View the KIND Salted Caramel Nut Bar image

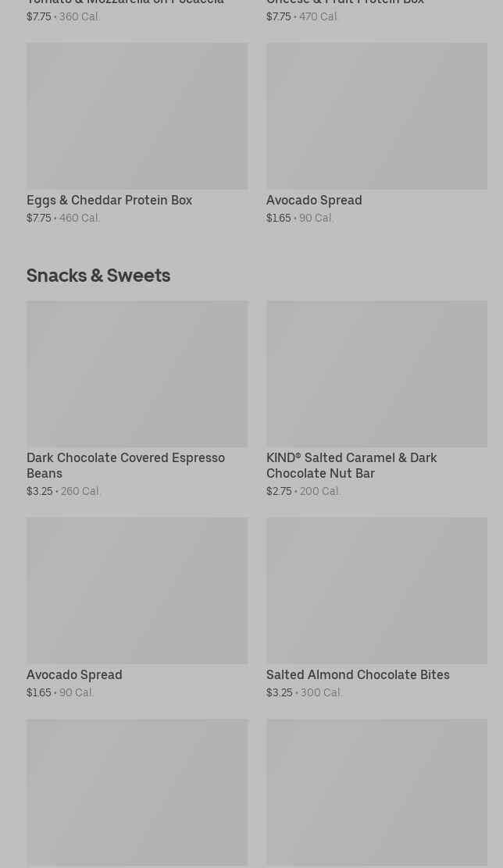click(x=376, y=373)
